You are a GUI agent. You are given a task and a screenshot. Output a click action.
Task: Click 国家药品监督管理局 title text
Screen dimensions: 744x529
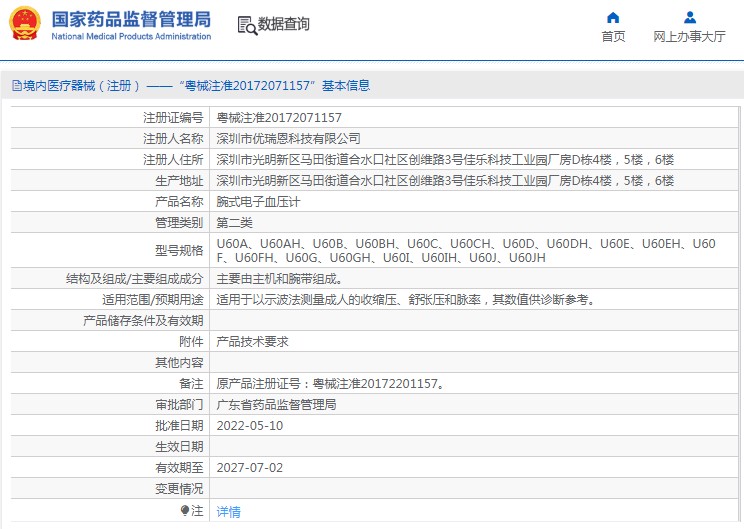click(131, 19)
